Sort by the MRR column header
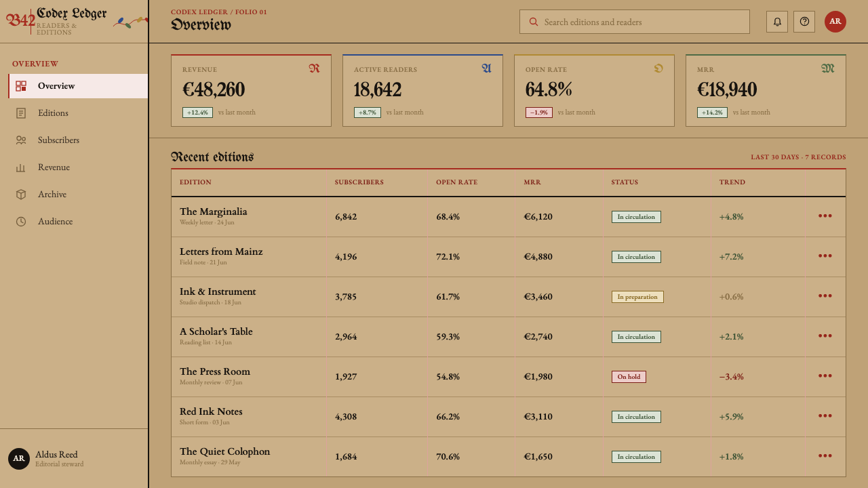Image resolution: width=868 pixels, height=488 pixels. click(x=532, y=182)
